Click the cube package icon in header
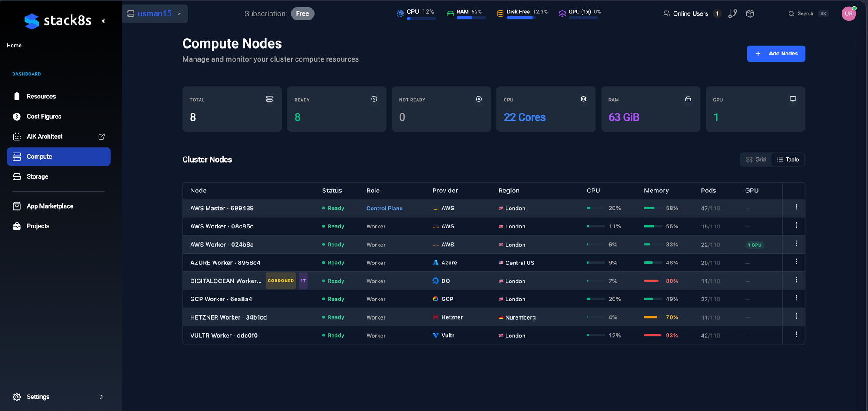The image size is (868, 411). 750,14
